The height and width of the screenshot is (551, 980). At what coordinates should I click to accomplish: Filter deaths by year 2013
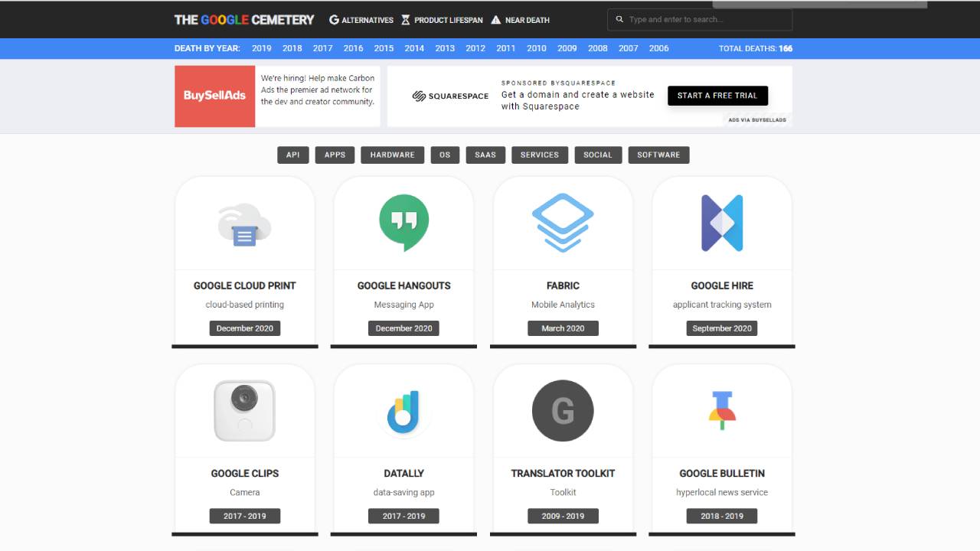point(445,48)
